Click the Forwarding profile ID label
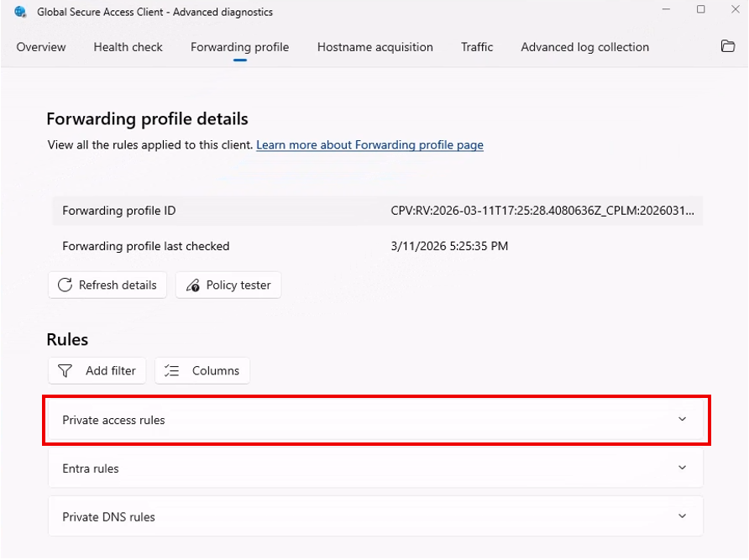The image size is (749, 560). [119, 211]
